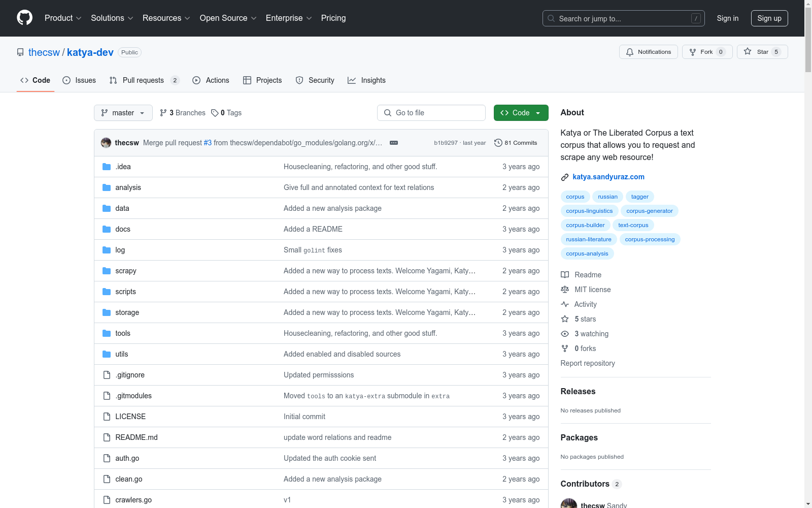This screenshot has height=508, width=812.
Task: Click the star icon to star katya-dev
Action: coord(748,51)
